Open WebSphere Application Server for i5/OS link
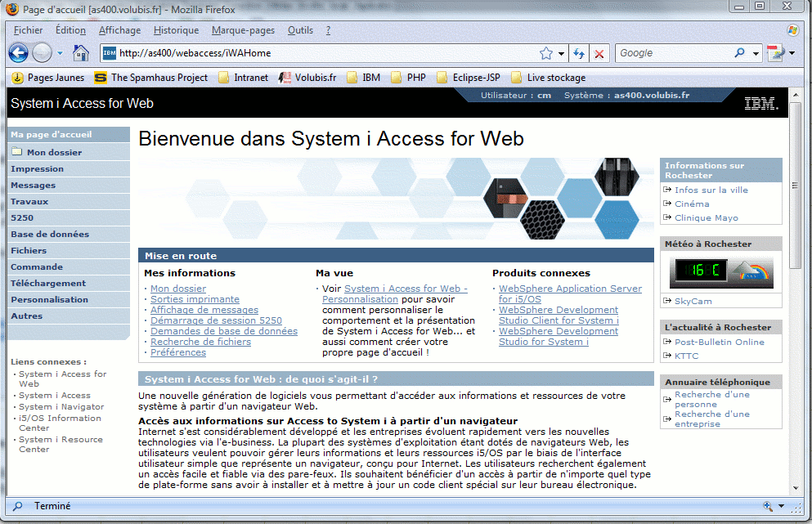 coord(570,293)
